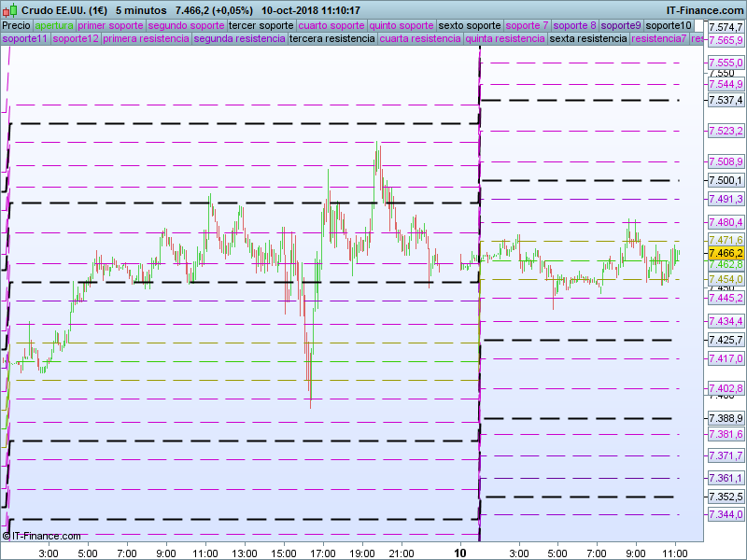The image size is (747, 560).
Task: Click the 7.537,4 price level tag
Action: (726, 100)
